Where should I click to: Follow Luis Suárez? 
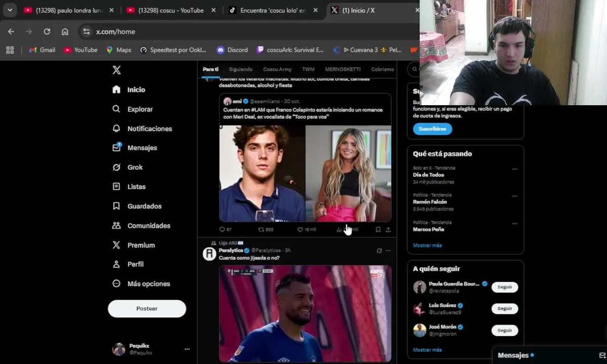point(505,308)
